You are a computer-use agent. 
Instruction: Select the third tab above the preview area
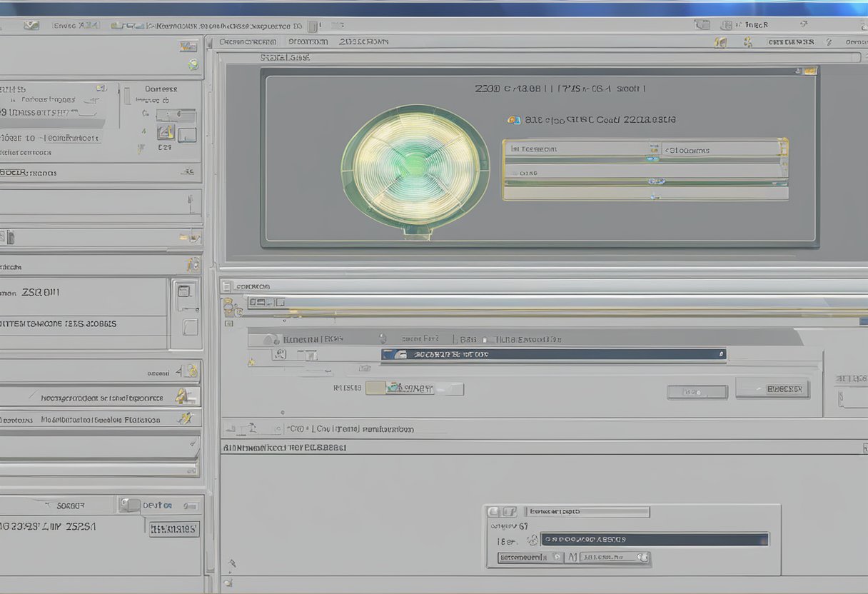(x=363, y=42)
